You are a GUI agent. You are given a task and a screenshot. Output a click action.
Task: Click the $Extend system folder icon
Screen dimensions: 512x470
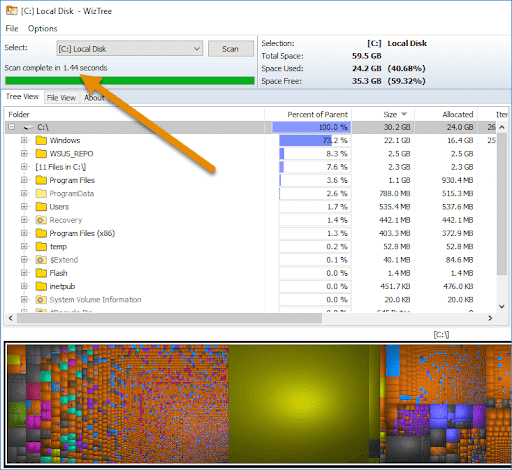[x=41, y=260]
